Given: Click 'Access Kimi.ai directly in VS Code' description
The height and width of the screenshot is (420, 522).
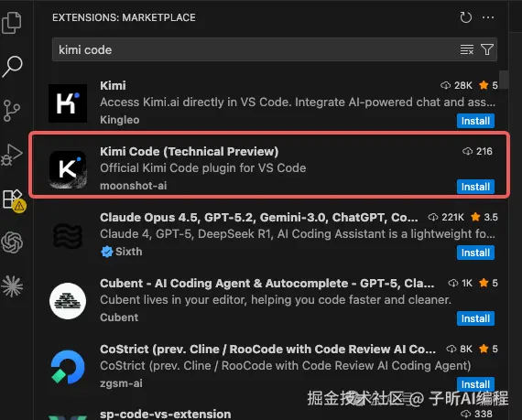Looking at the screenshot, I should (x=298, y=102).
